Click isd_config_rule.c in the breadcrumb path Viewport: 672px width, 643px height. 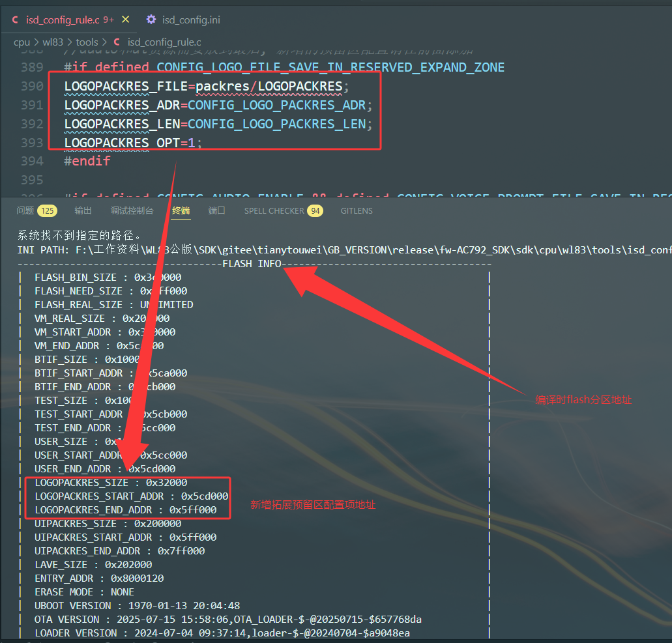point(164,42)
